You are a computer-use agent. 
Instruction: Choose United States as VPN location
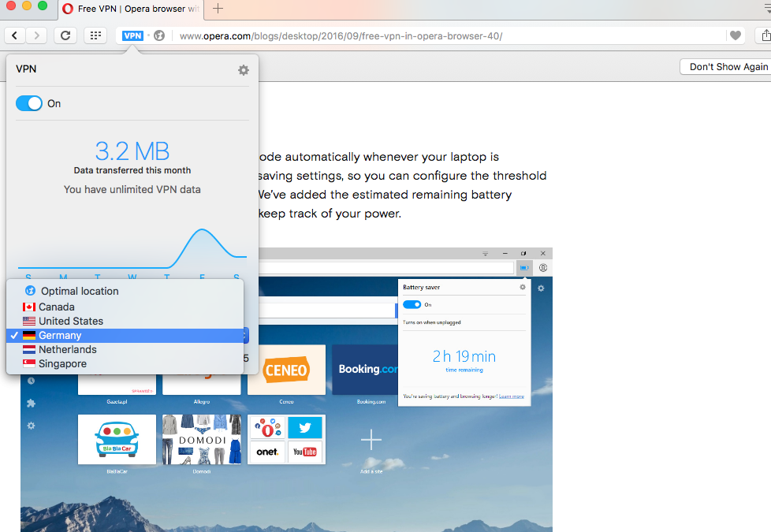125,321
